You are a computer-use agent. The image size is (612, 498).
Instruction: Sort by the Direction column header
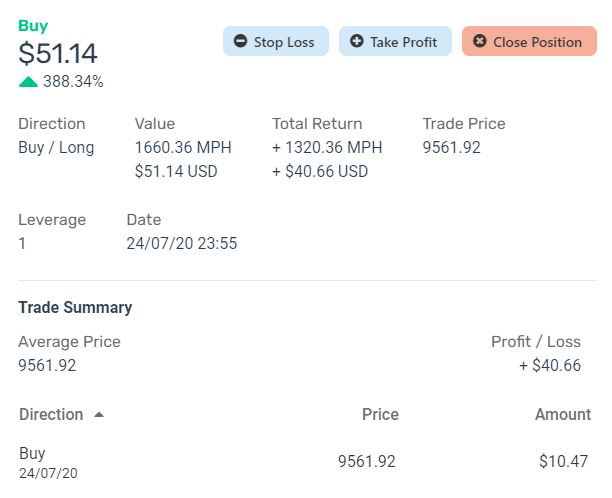51,414
